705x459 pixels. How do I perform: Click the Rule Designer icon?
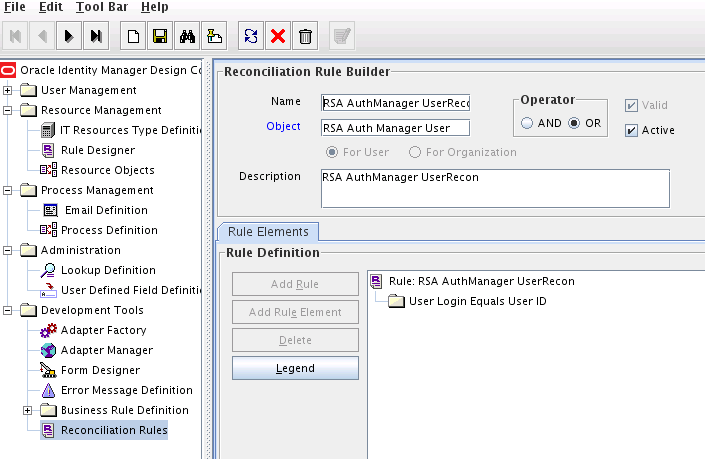pos(48,150)
